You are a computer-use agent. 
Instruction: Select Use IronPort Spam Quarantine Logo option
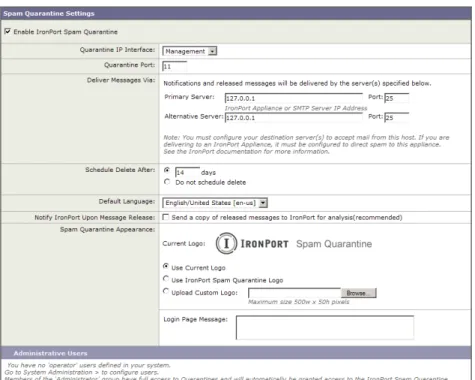click(x=166, y=278)
